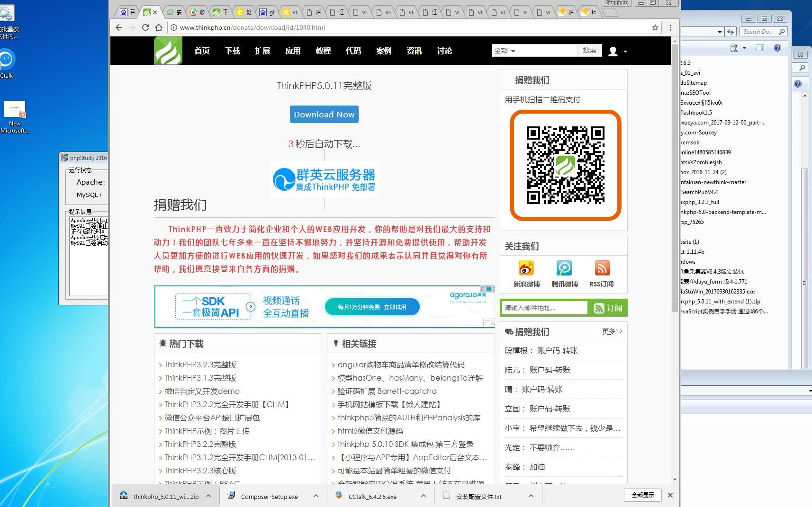Select thinkphp_3.2.3_full in Explorer list
This screenshot has width=812, height=507.
[700, 202]
